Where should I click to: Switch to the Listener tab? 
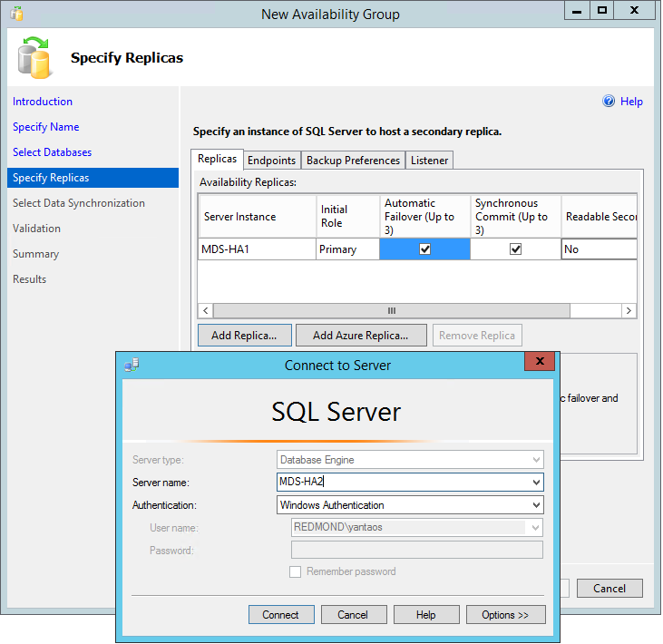[429, 161]
